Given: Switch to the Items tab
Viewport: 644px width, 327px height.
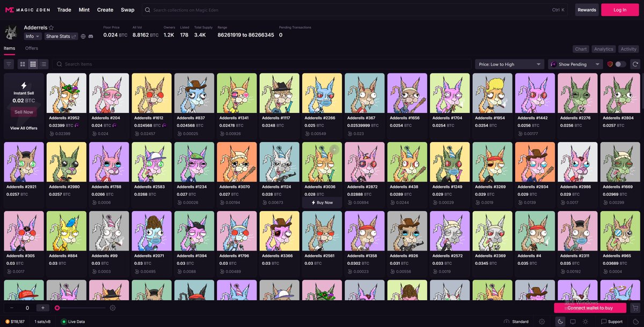Looking at the screenshot, I should coord(9,48).
